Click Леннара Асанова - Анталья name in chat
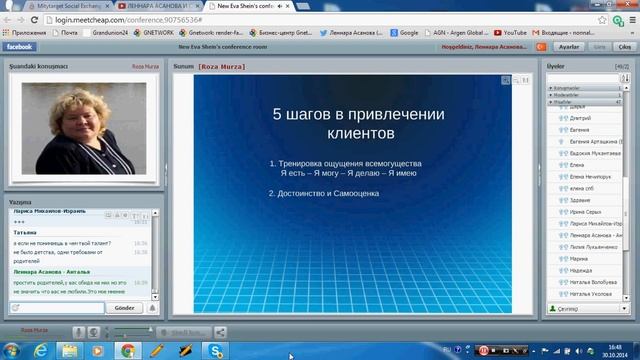Viewport: 640px width, 360px height. click(x=51, y=272)
